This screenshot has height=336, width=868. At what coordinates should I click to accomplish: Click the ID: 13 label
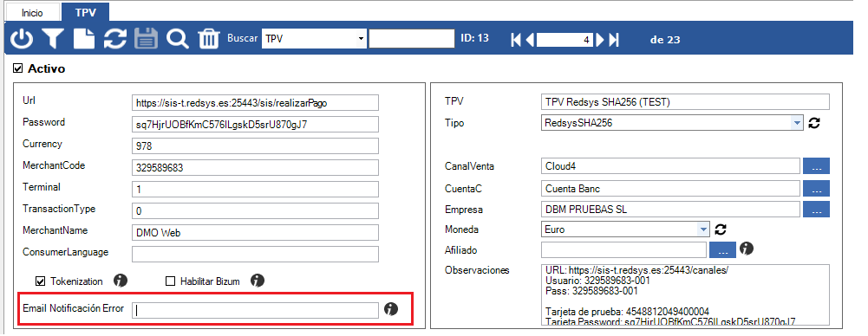[475, 38]
